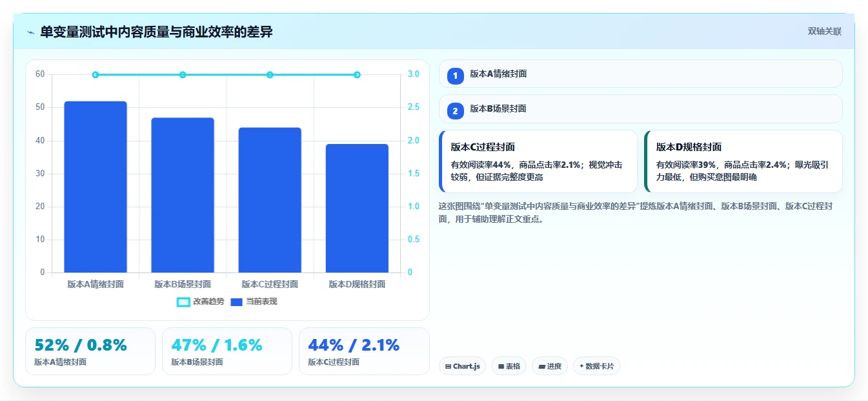Click the 版本A情绪封面 blue bar
This screenshot has height=401, width=868.
coord(96,187)
